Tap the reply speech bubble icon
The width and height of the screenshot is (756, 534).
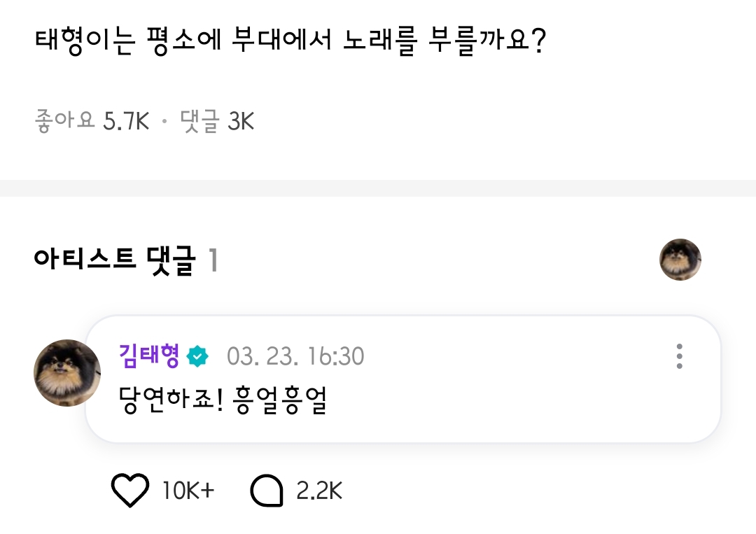coord(266,491)
